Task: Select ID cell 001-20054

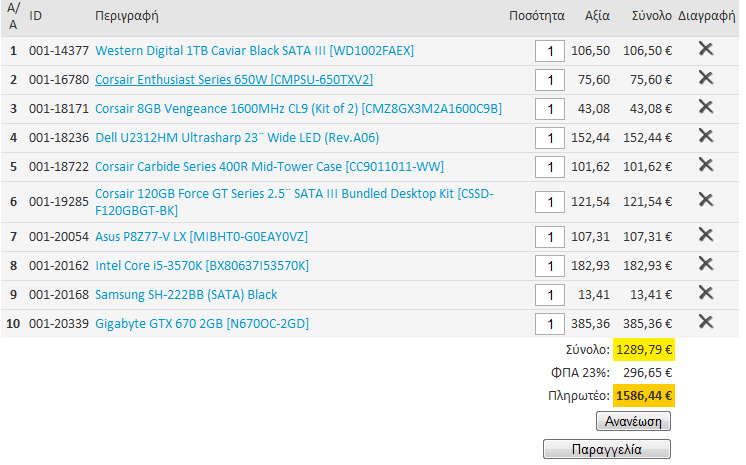Action: tap(59, 237)
